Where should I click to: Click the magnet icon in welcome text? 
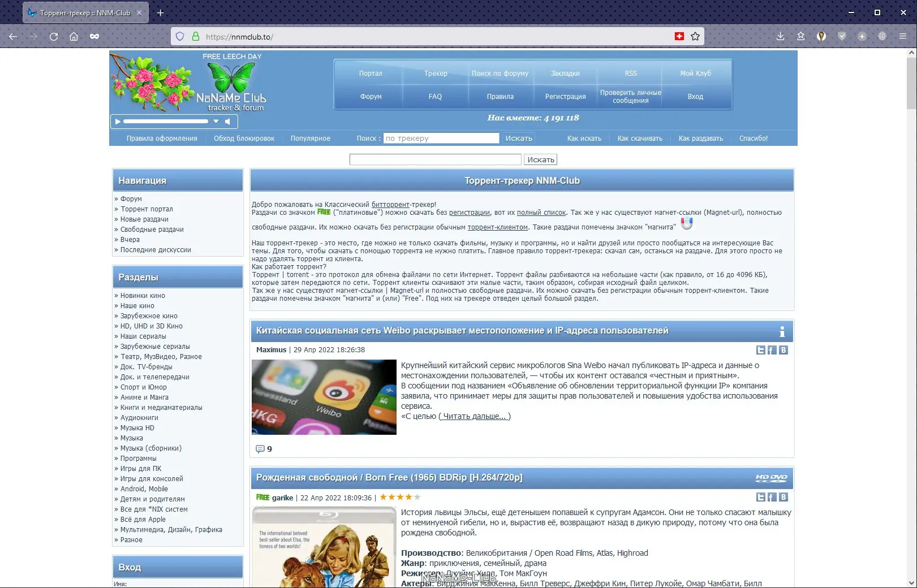pos(687,223)
